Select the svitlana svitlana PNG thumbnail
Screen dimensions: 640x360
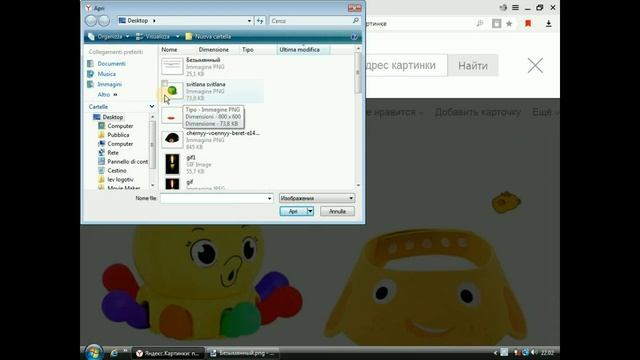click(x=172, y=91)
